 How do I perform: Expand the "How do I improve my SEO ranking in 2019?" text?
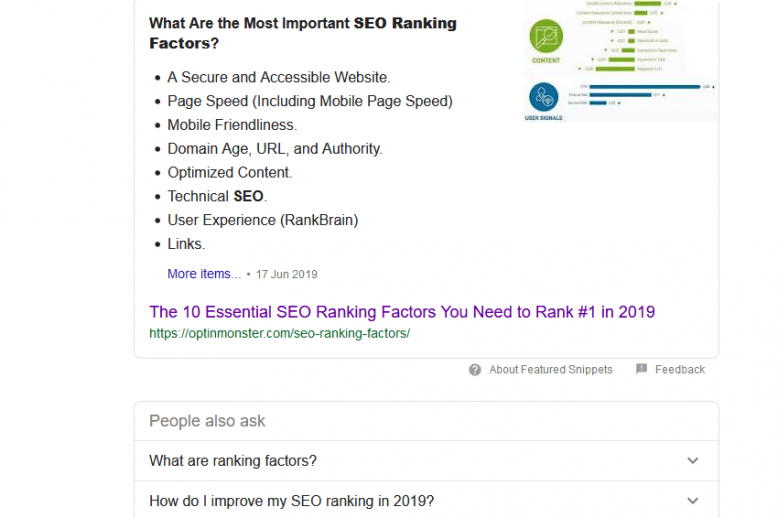291,501
